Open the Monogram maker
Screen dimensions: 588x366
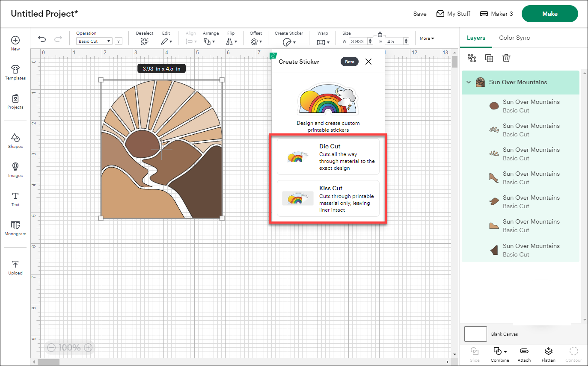coord(15,227)
